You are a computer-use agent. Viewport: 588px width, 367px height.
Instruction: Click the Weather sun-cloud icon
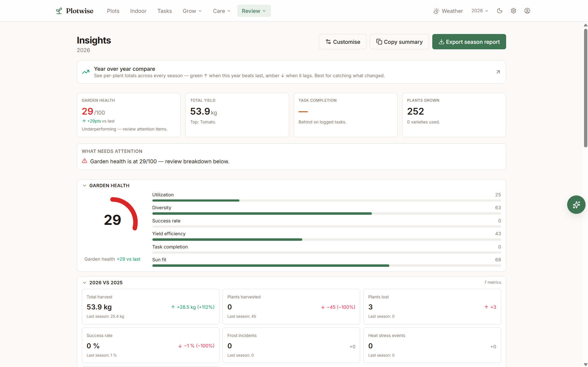(x=436, y=11)
